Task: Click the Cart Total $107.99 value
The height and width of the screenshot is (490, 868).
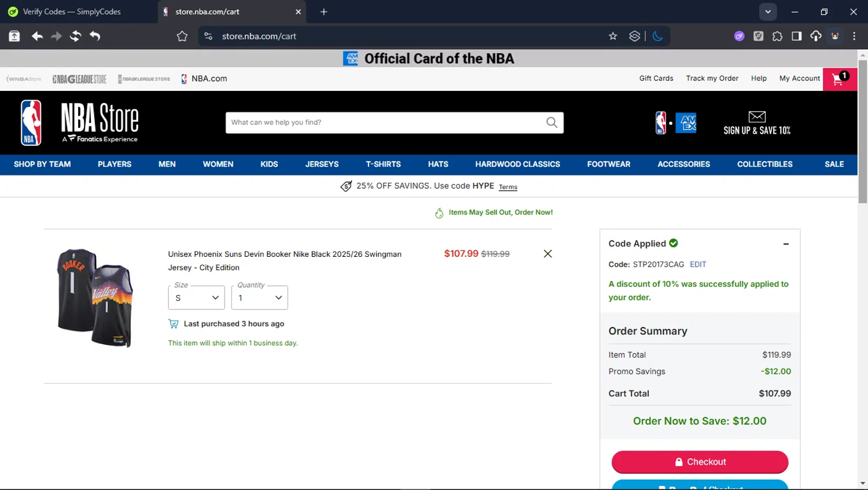Action: 775,393
